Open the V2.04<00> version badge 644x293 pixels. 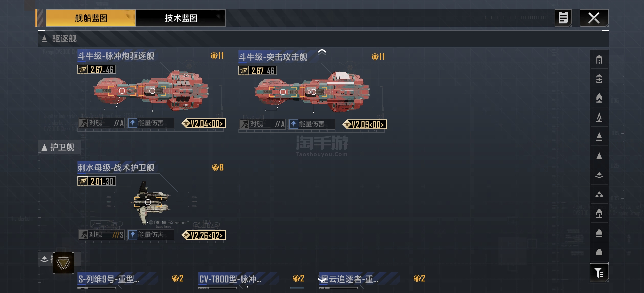pyautogui.click(x=203, y=123)
